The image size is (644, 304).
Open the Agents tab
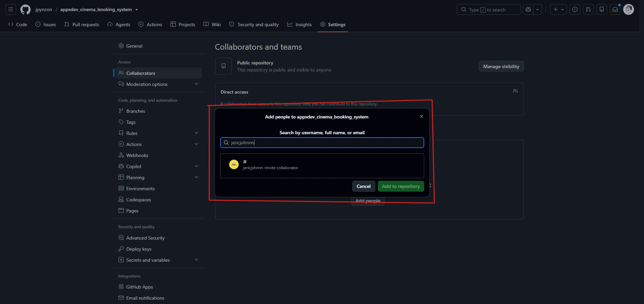[x=119, y=24]
